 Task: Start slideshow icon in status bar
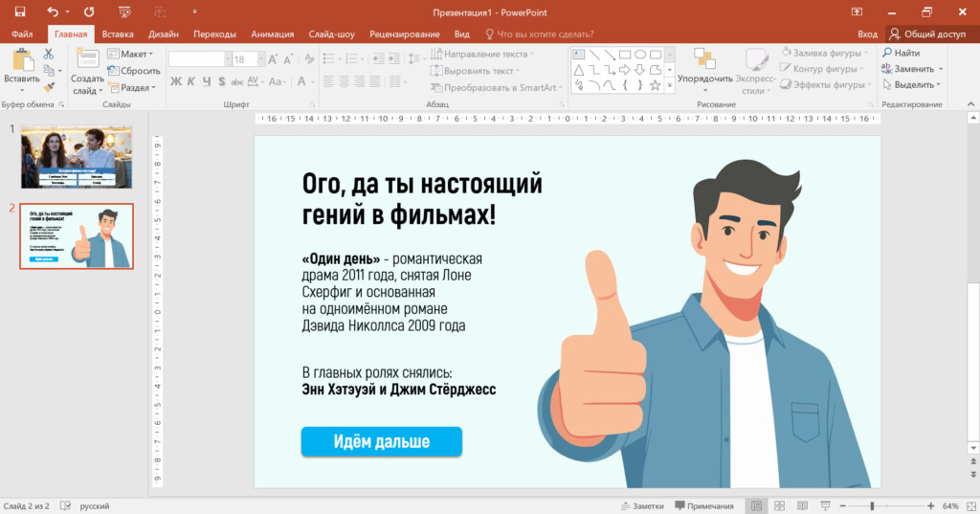(x=825, y=506)
